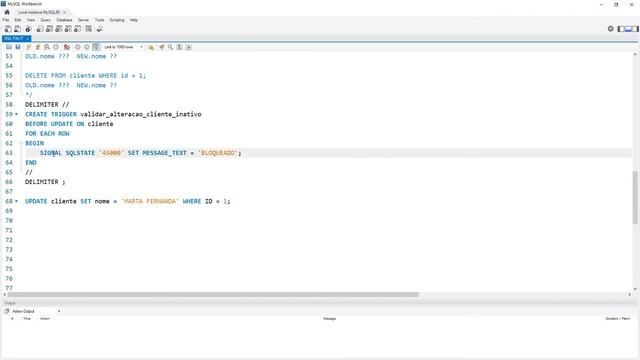Toggle the bottom output panel visibility

click(628, 29)
